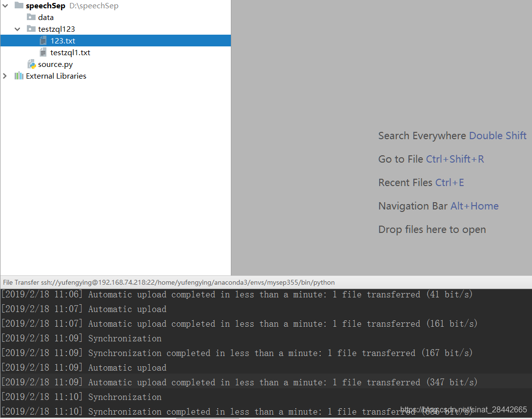The image size is (532, 419).
Task: Click the testzql123 folder icon
Action: (x=31, y=28)
